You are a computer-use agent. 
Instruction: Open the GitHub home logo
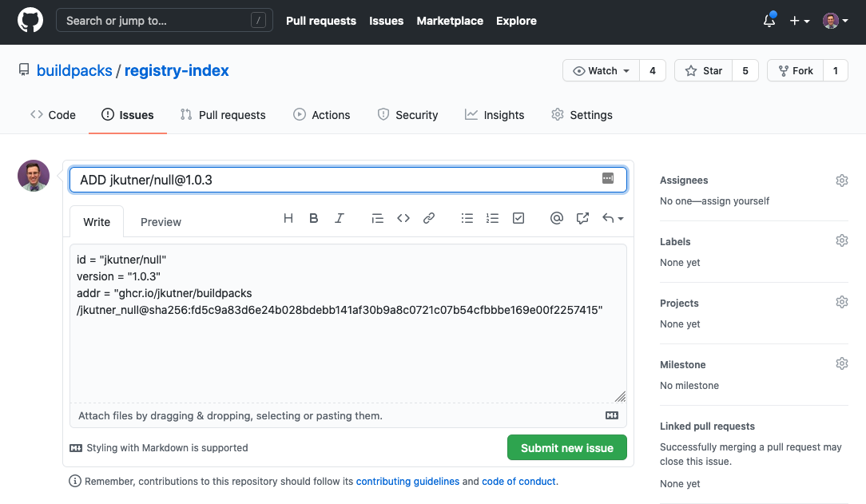point(30,21)
